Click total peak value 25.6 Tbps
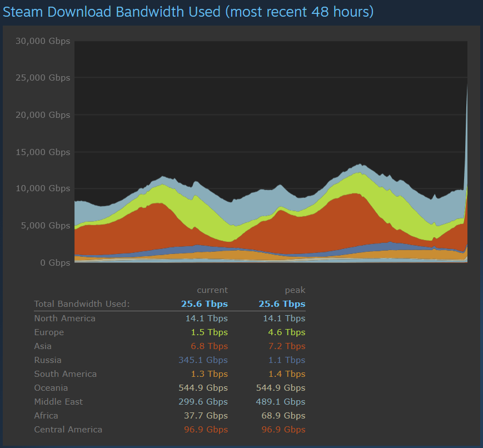Image resolution: width=483 pixels, height=448 pixels. (x=282, y=304)
